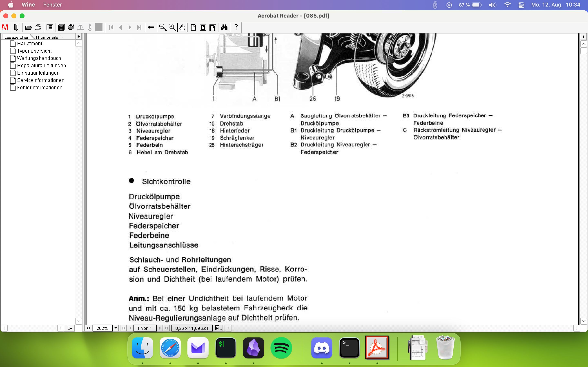Toggle the navigation pane display icon
Viewport: 588px width, 367px height.
tap(50, 27)
